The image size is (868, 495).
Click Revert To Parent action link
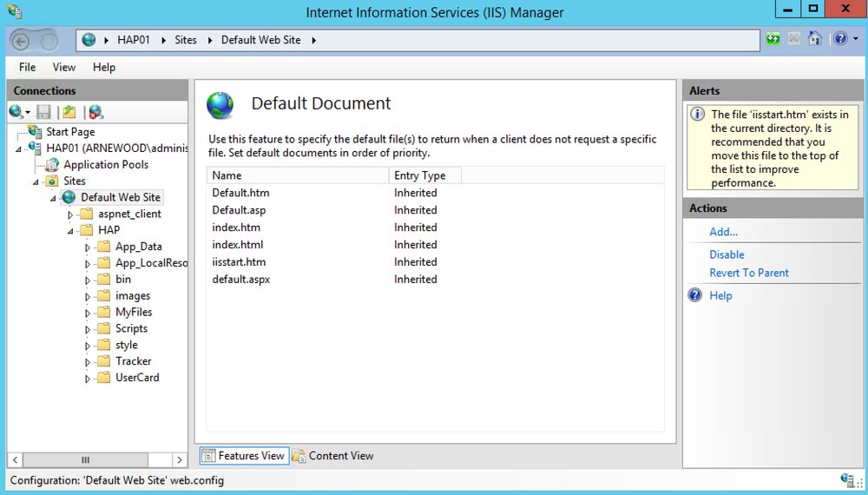(x=749, y=273)
